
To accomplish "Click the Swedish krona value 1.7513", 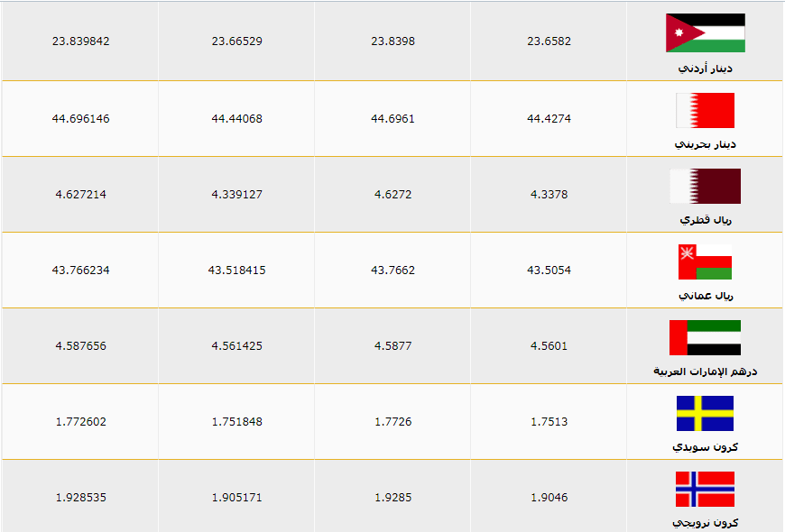I will (x=549, y=421).
